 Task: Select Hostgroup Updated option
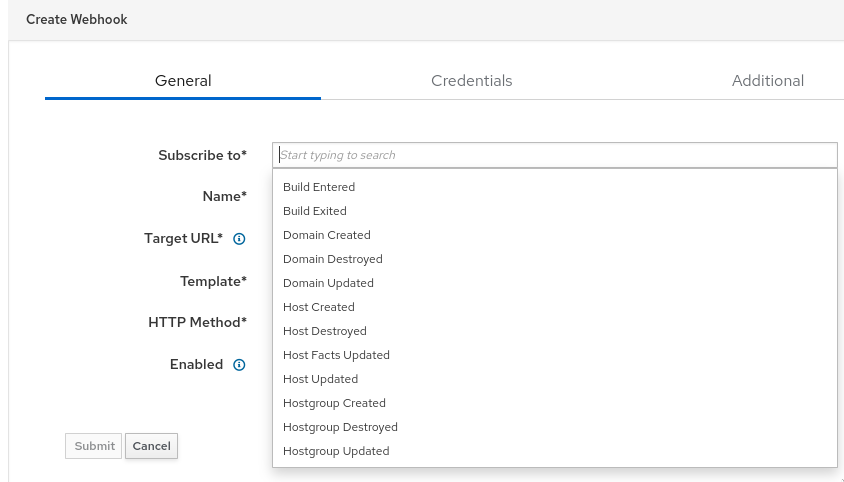(555, 451)
